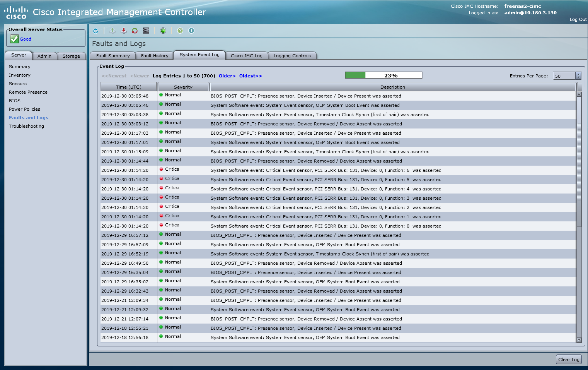Viewport: 588px width, 370px height.
Task: Go to Older> log entries
Action: point(227,76)
